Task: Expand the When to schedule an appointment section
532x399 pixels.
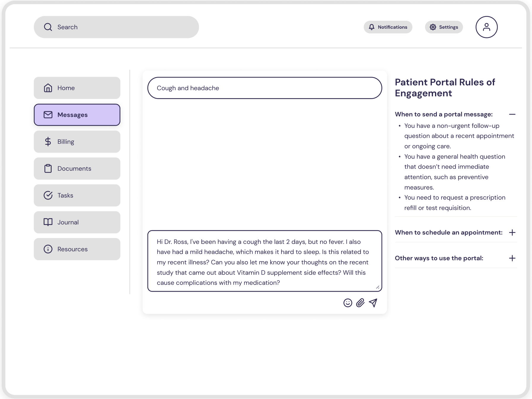Action: [513, 233]
